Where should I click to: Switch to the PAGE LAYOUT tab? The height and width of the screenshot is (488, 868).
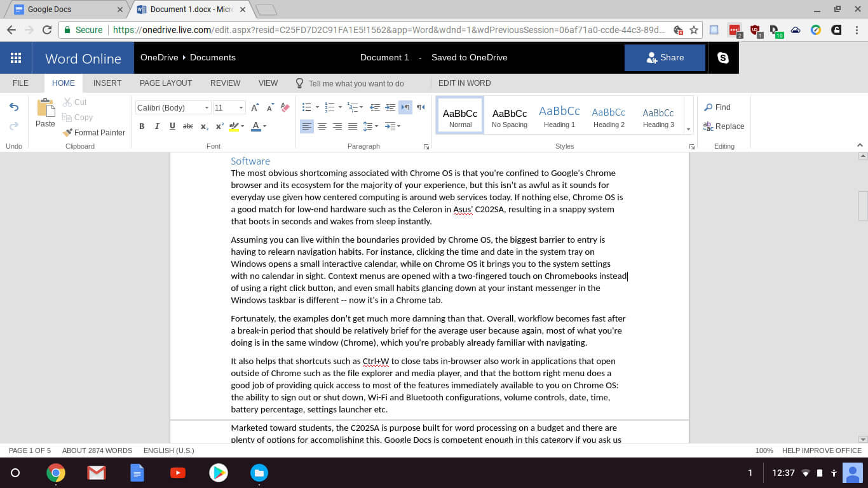166,83
